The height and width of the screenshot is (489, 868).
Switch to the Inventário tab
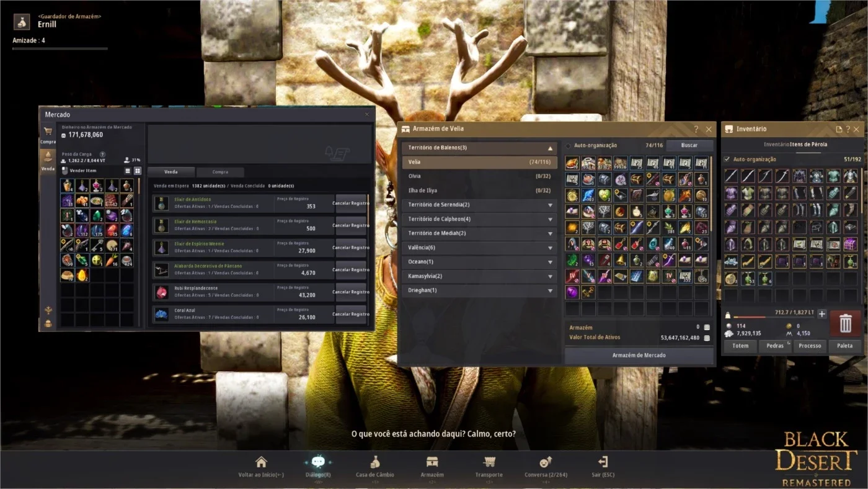[776, 145]
